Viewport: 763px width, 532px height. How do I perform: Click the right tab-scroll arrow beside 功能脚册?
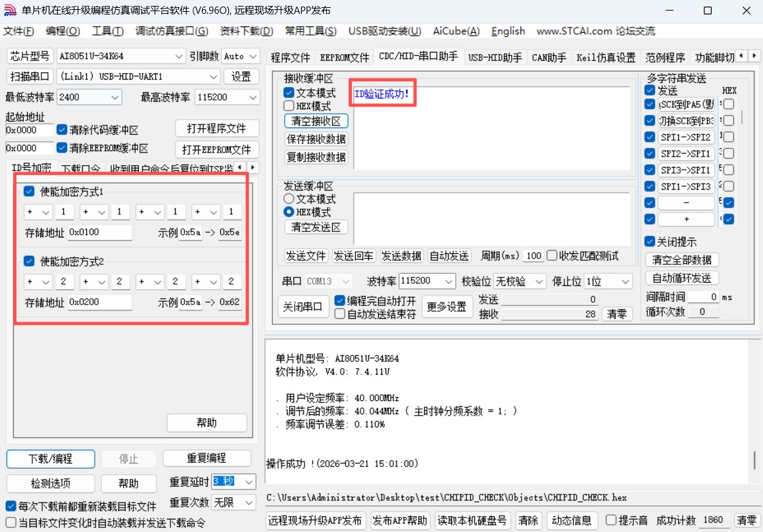[752, 57]
